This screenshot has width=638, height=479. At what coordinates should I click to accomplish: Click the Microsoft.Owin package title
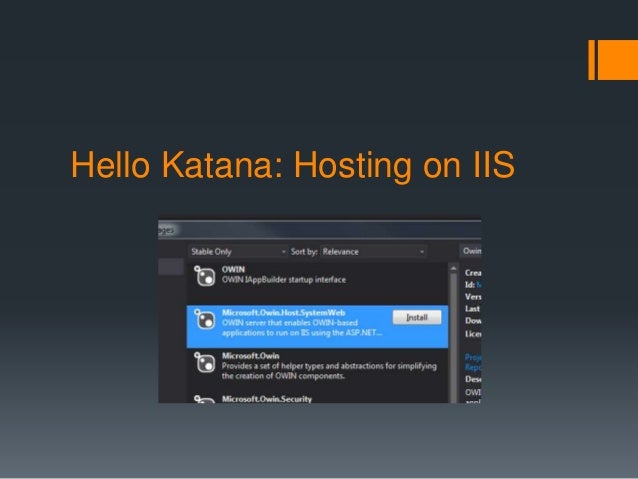click(x=251, y=356)
